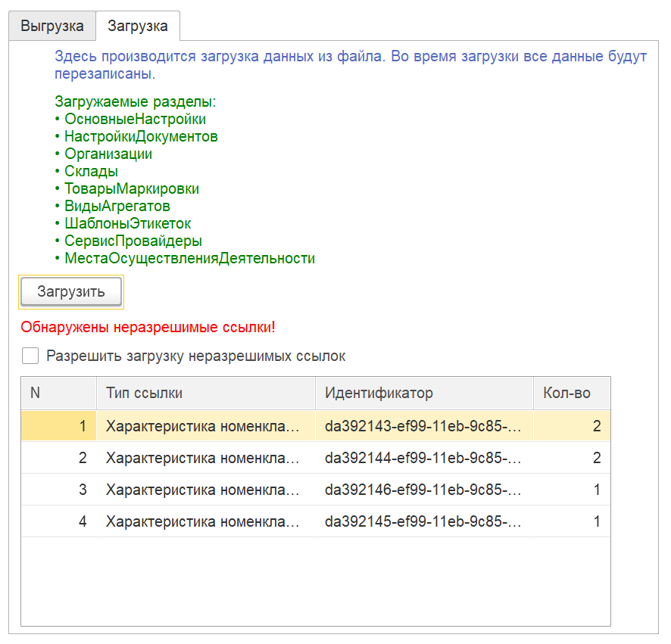The height and width of the screenshot is (644, 671).
Task: Click the Характеристика номенкла… cell in row 3
Action: 206,490
